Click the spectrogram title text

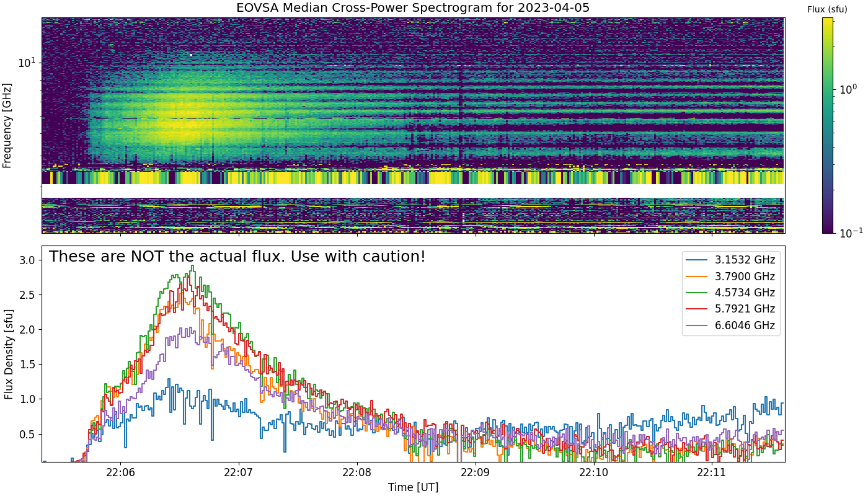pyautogui.click(x=413, y=8)
